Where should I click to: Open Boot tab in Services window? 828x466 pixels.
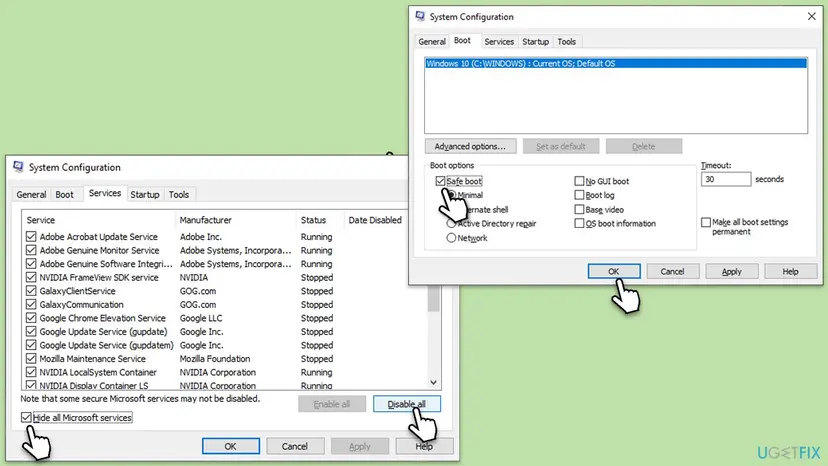point(64,194)
